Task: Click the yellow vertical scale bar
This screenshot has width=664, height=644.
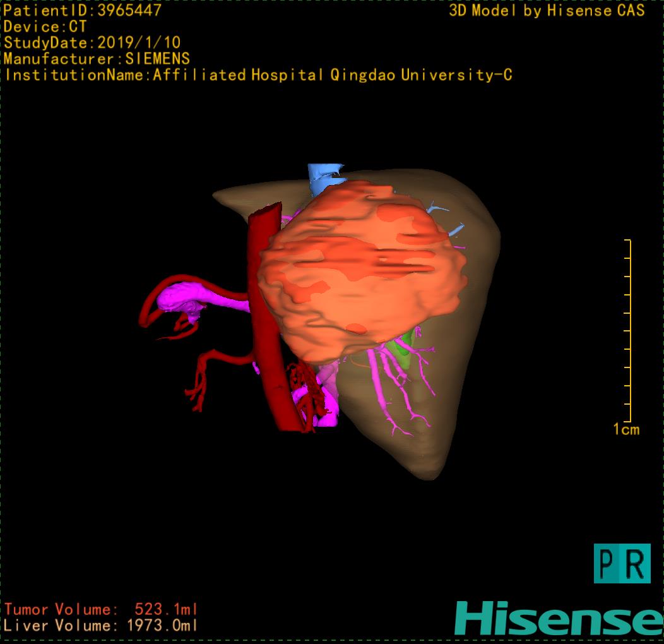Action: tap(629, 331)
